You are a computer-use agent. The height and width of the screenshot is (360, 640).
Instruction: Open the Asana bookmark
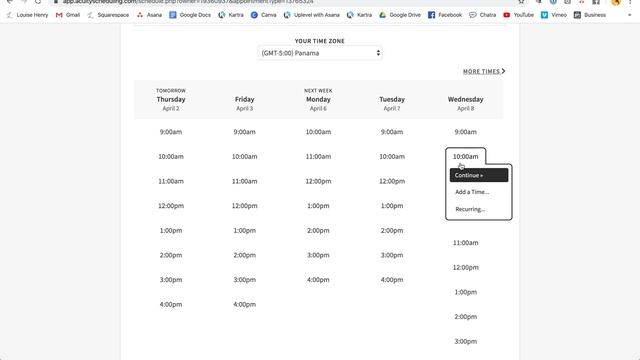click(149, 15)
